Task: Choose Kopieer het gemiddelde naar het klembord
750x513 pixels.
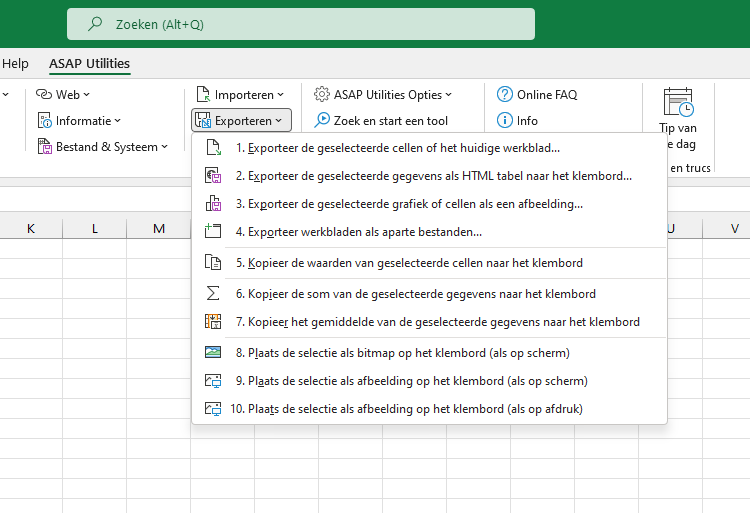Action: click(x=429, y=321)
